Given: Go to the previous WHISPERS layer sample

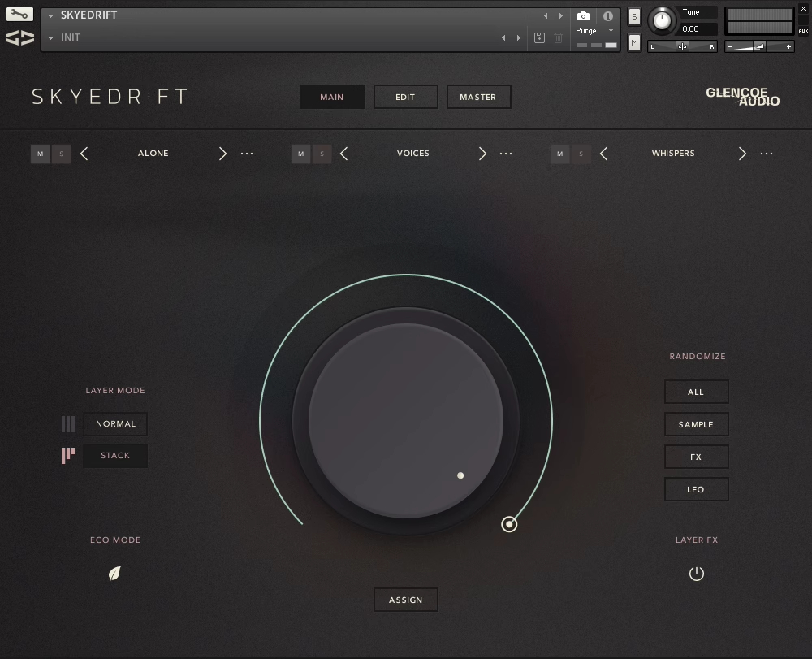Looking at the screenshot, I should point(604,154).
